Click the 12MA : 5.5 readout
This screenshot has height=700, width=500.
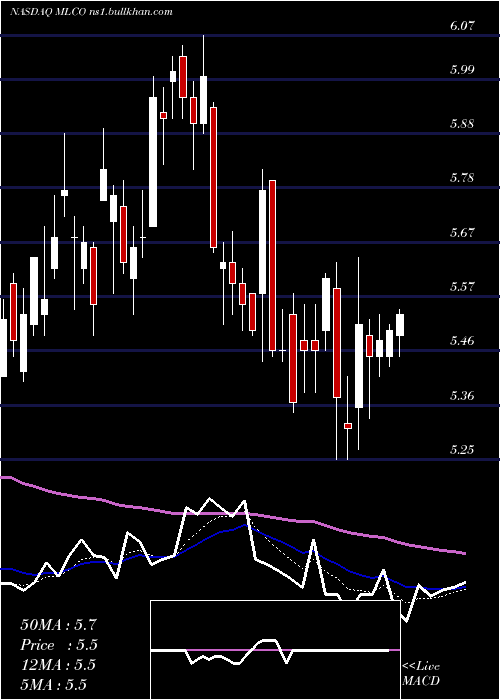pos(58,665)
